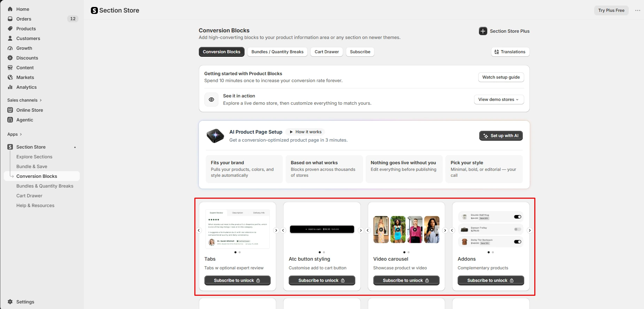The width and height of the screenshot is (644, 309).
Task: Select the Conversion Blocks tab
Action: (222, 52)
